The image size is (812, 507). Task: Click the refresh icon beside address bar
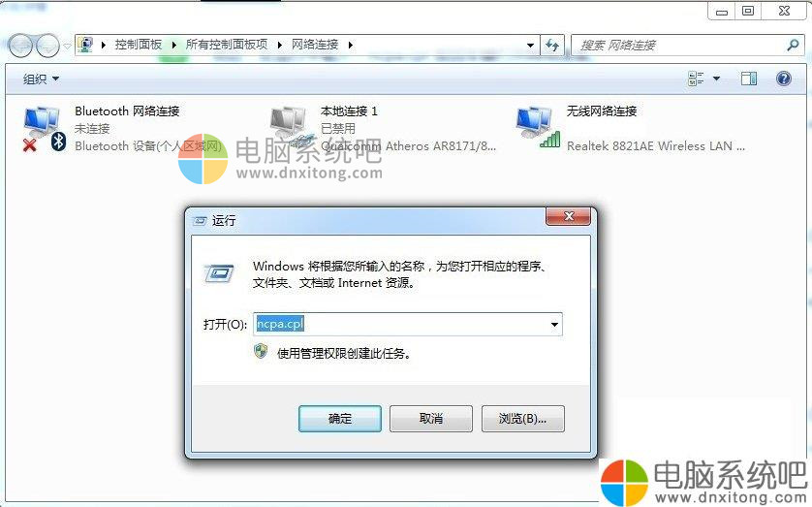[x=552, y=46]
